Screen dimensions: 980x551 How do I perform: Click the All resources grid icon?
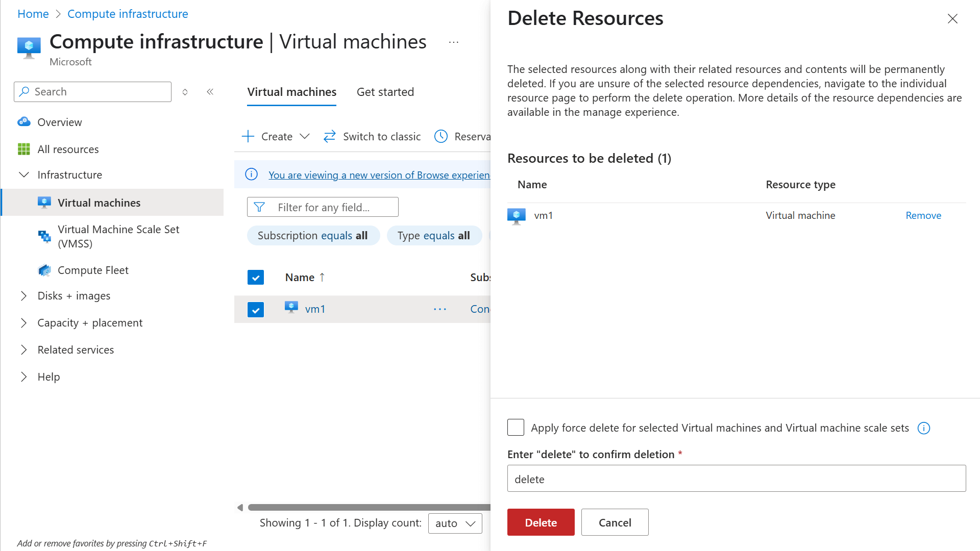tap(24, 149)
